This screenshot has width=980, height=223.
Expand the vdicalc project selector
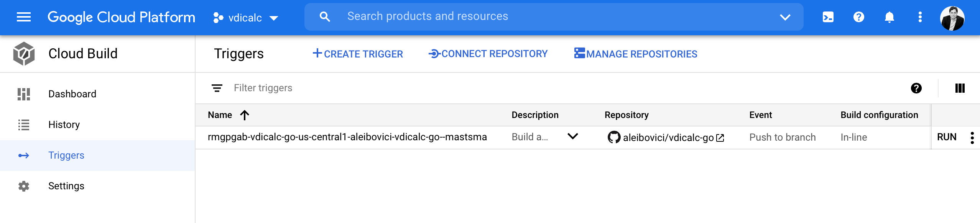[245, 18]
